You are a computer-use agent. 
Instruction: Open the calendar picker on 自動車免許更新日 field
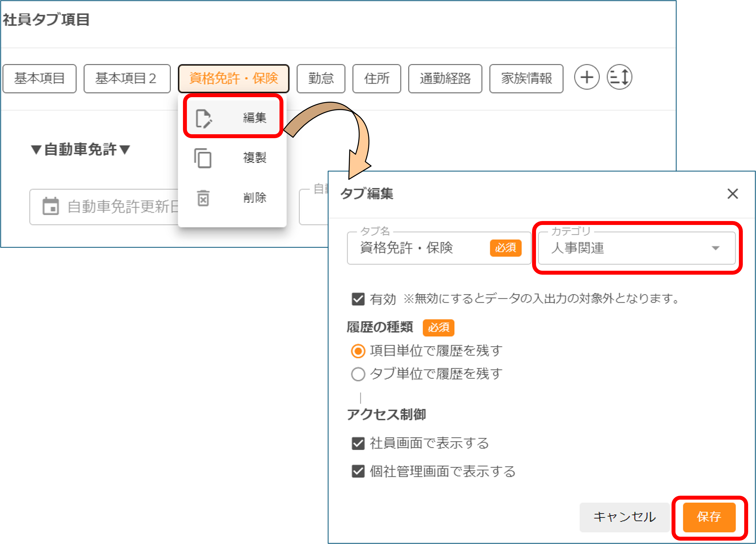(x=51, y=207)
